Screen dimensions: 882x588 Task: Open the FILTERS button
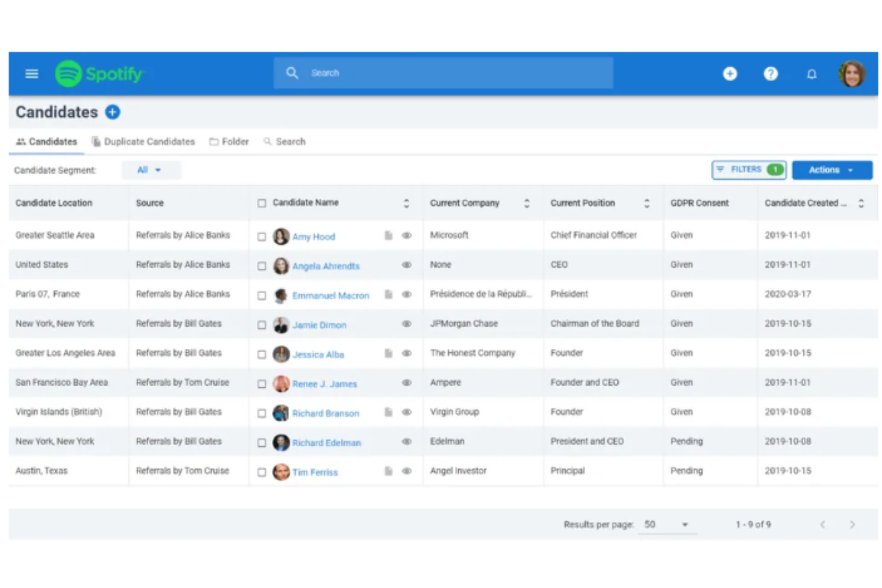(x=749, y=170)
